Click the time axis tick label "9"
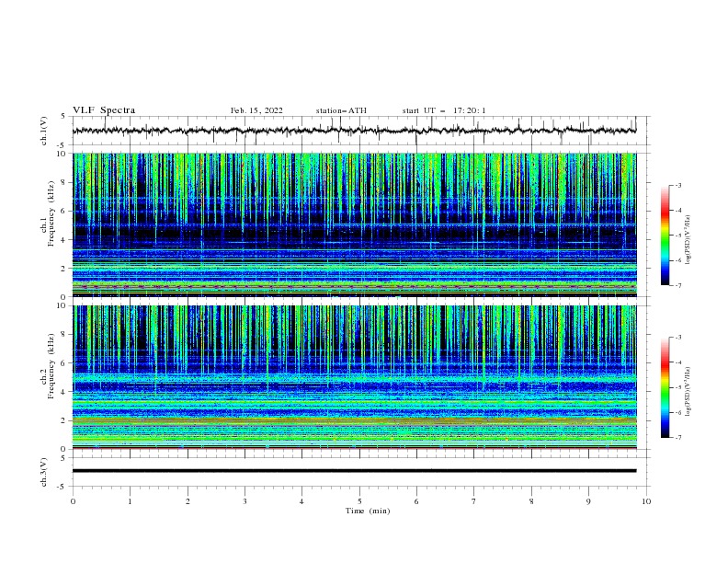The width and height of the screenshot is (728, 563). click(x=588, y=501)
